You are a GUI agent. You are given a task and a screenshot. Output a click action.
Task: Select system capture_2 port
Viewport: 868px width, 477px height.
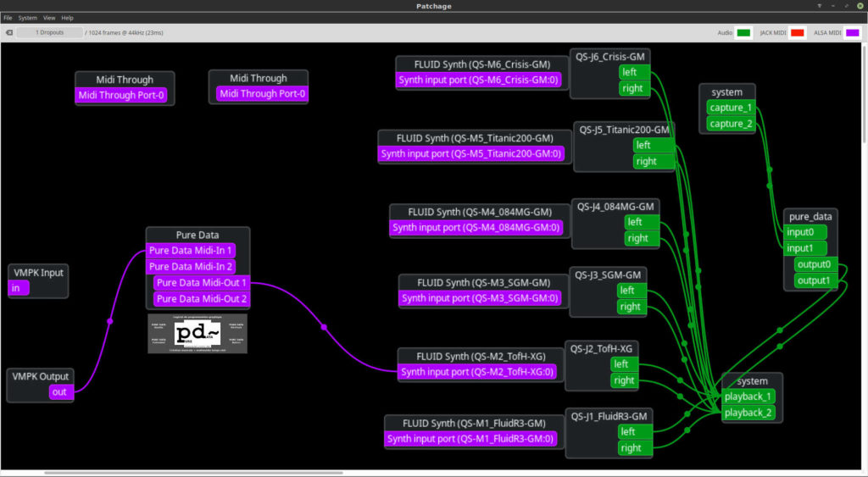tap(731, 124)
